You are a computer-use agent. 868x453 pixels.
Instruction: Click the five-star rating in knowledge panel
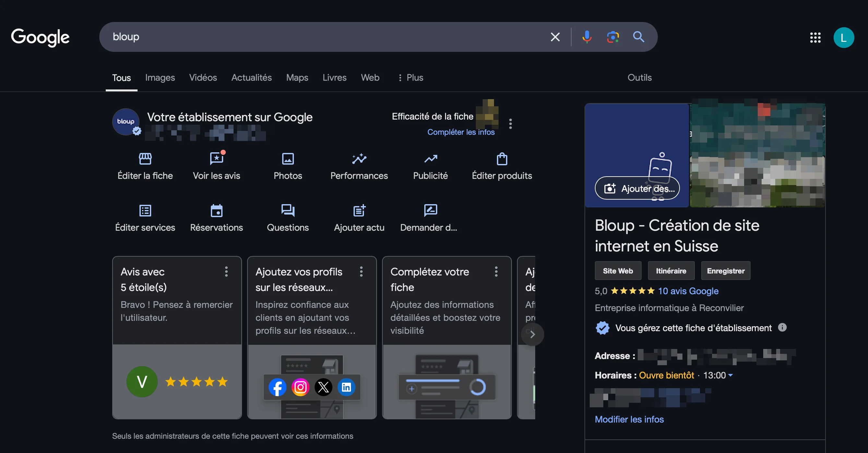point(632,291)
